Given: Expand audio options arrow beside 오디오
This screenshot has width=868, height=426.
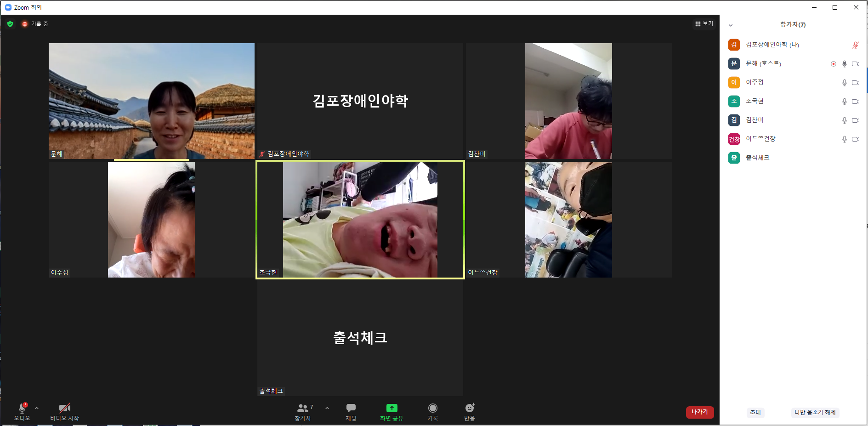Looking at the screenshot, I should point(37,408).
